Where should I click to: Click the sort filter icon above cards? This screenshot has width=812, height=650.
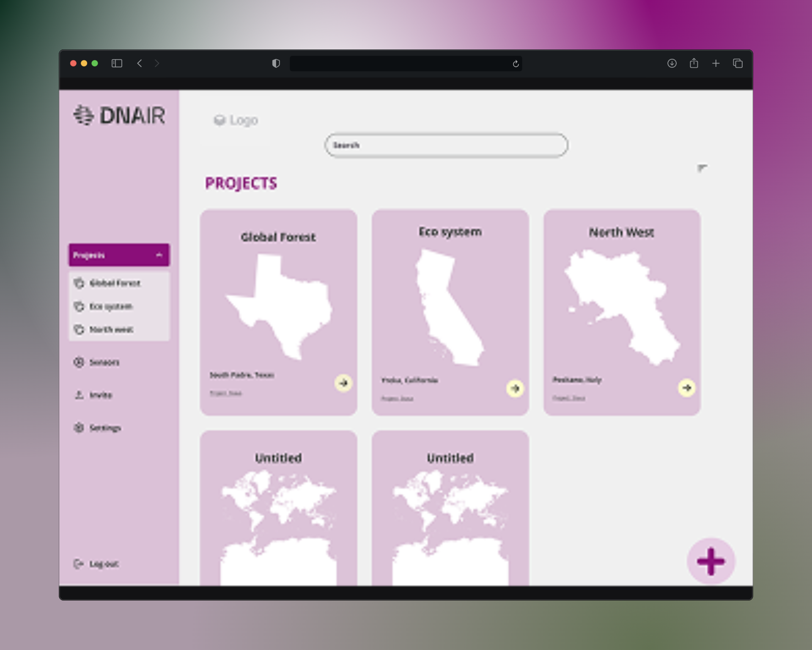pyautogui.click(x=702, y=168)
